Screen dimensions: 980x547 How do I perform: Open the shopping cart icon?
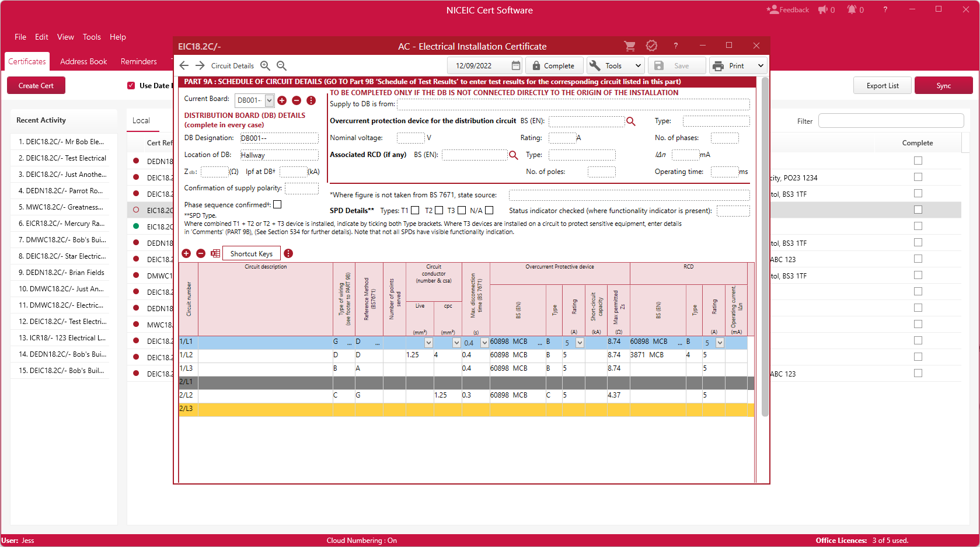click(x=629, y=46)
